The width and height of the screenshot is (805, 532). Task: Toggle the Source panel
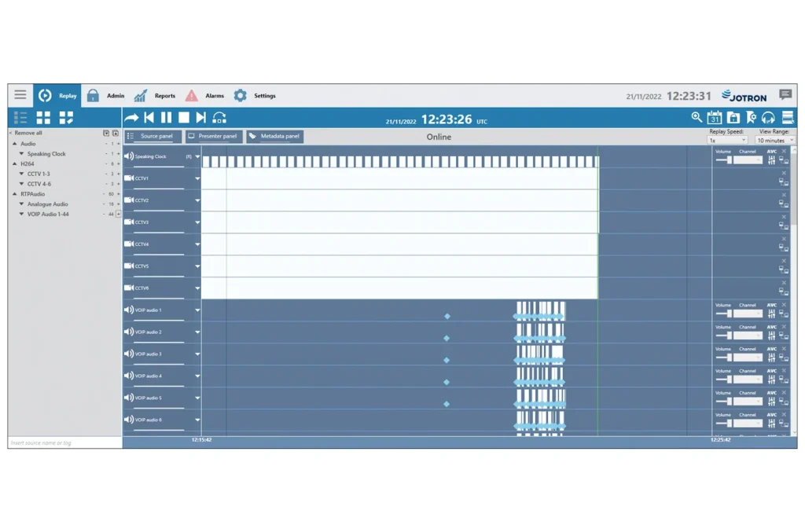tap(153, 137)
